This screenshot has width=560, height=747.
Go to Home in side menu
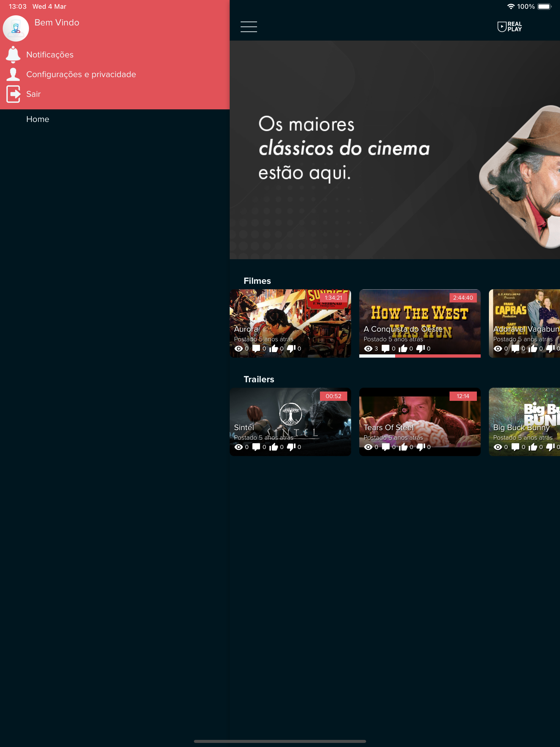[38, 119]
